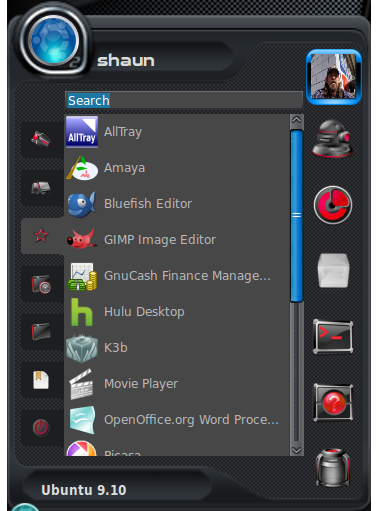
Task: Select the dark folder category in sidebar
Action: (x=41, y=332)
